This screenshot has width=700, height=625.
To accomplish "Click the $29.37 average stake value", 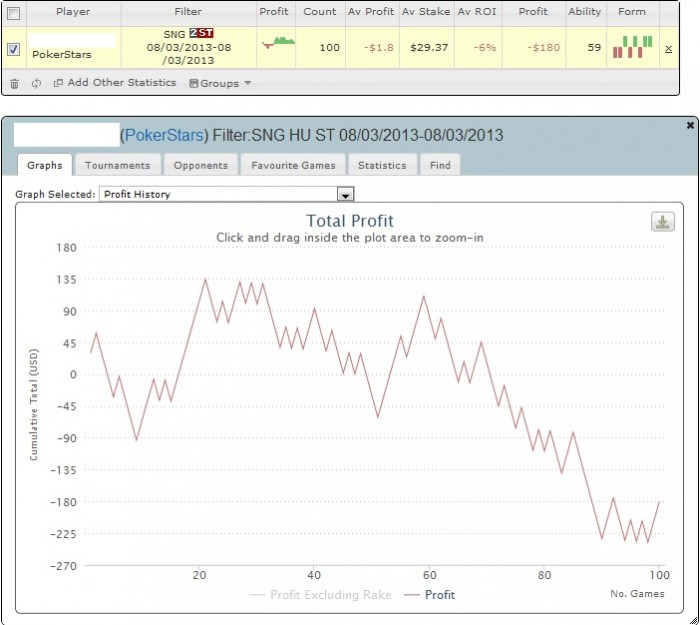I will [x=429, y=47].
